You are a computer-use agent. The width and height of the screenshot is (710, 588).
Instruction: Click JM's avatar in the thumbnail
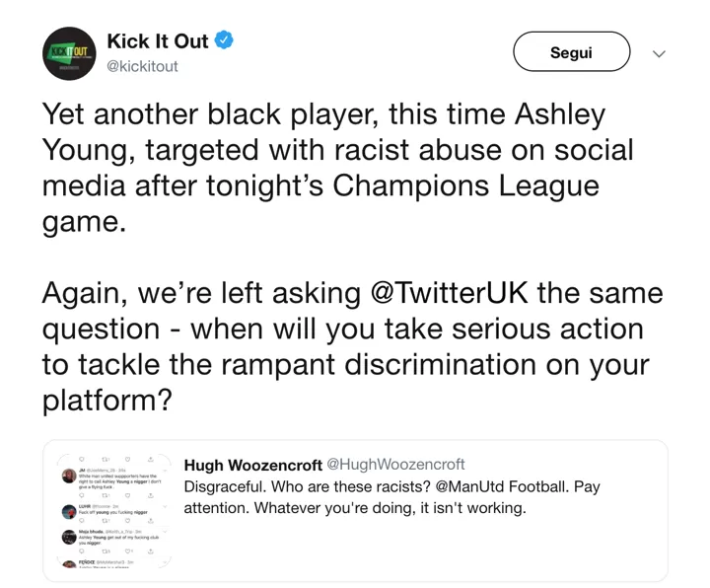[x=69, y=476]
